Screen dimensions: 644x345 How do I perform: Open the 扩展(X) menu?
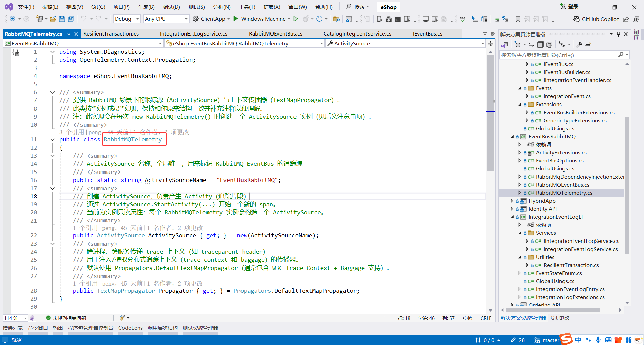click(x=272, y=7)
